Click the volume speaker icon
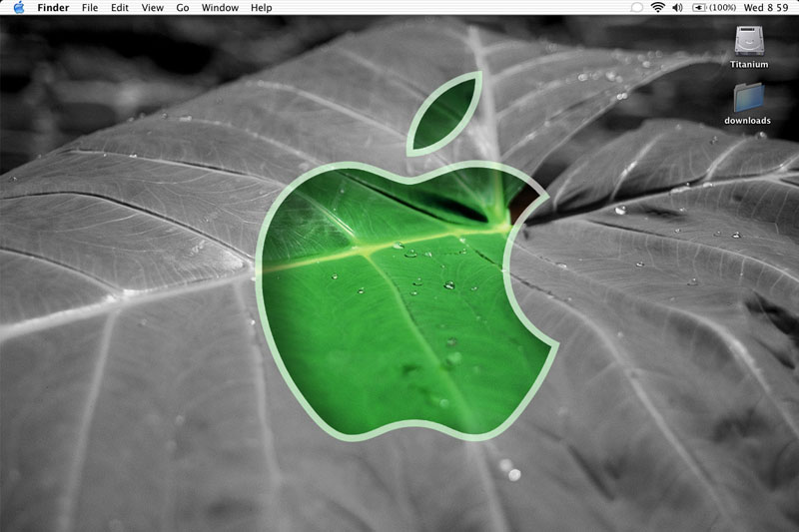 coord(678,8)
